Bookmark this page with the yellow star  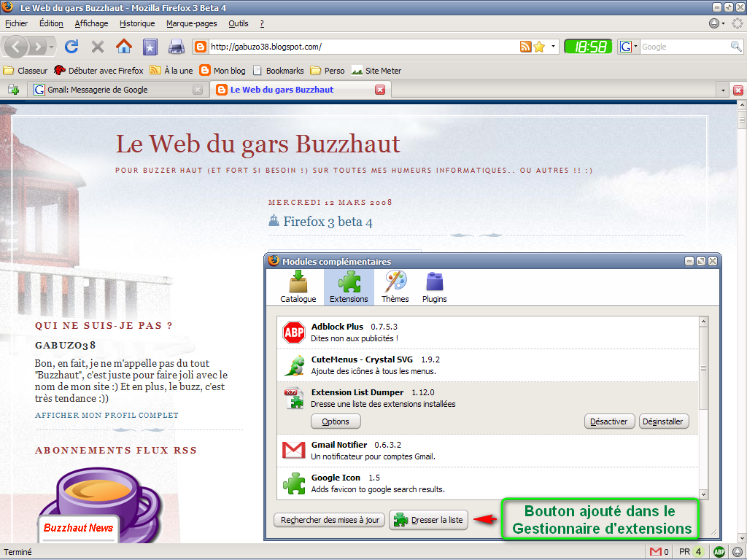[539, 47]
